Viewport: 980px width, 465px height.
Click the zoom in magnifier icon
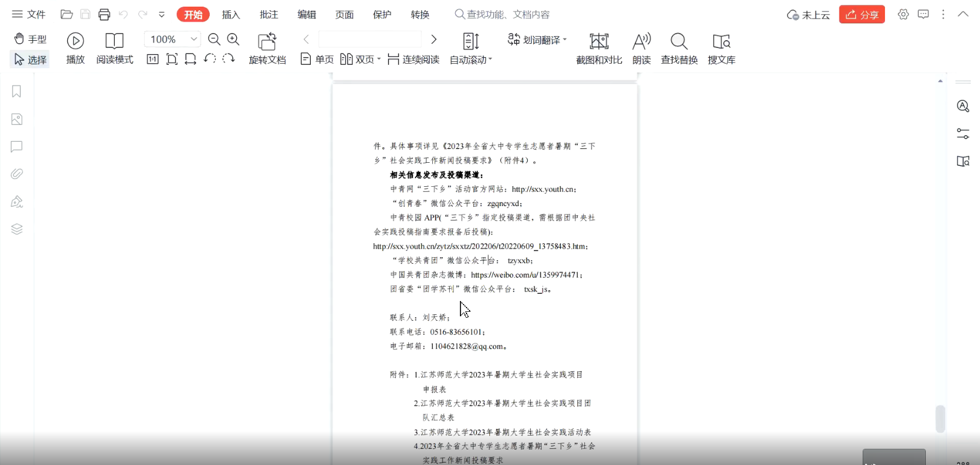tap(233, 40)
